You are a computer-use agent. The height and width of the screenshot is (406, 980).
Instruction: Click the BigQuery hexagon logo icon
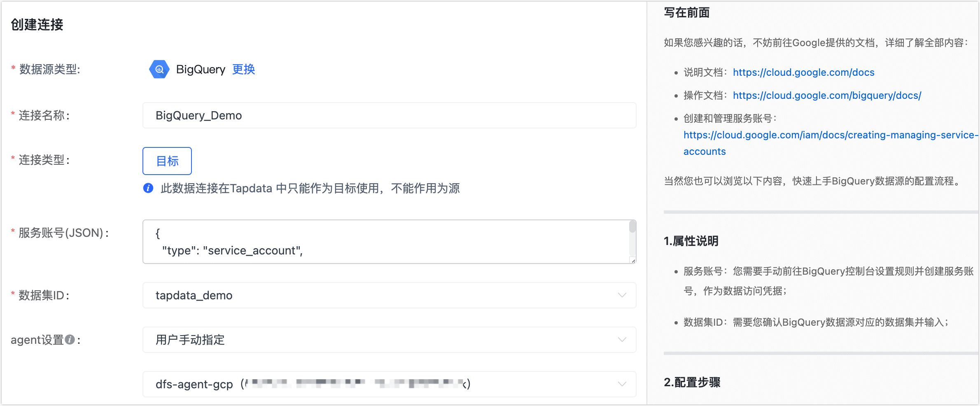[159, 69]
